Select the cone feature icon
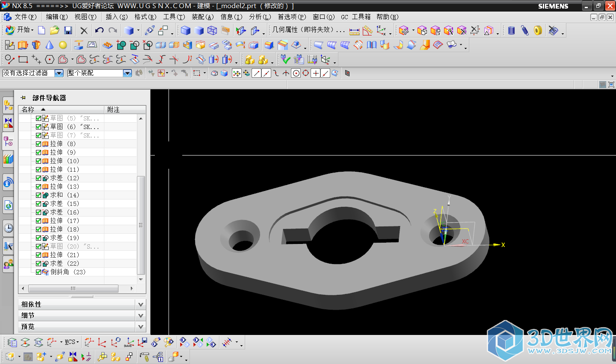This screenshot has width=616, height=364. click(50, 45)
